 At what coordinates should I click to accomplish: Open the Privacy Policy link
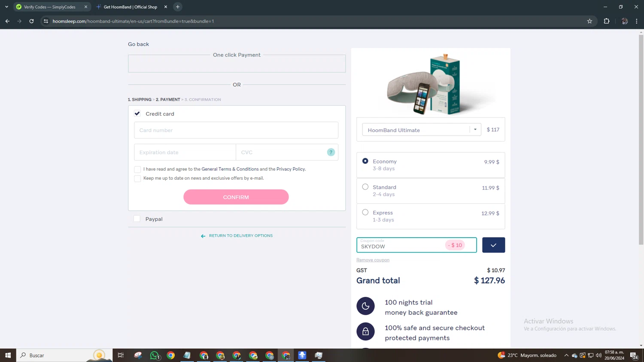[291, 169]
